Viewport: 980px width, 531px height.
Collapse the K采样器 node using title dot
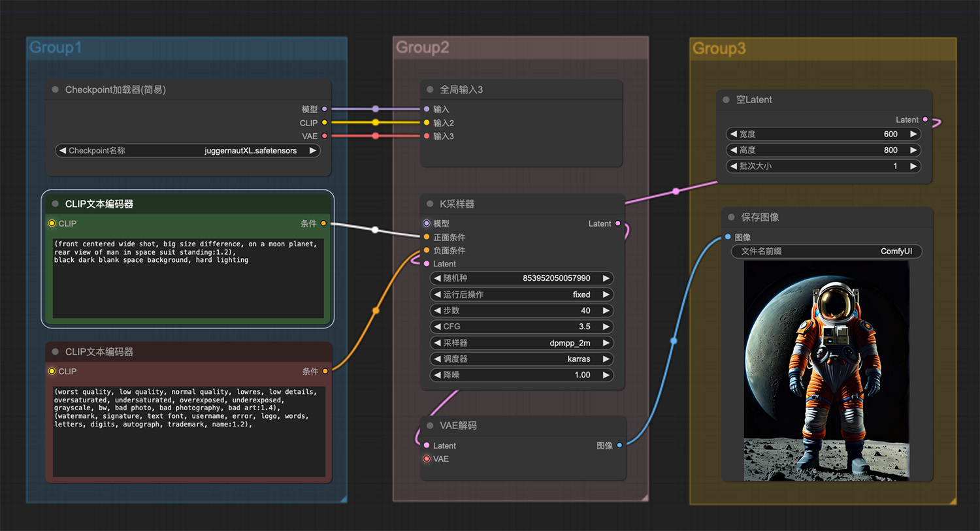tap(430, 204)
